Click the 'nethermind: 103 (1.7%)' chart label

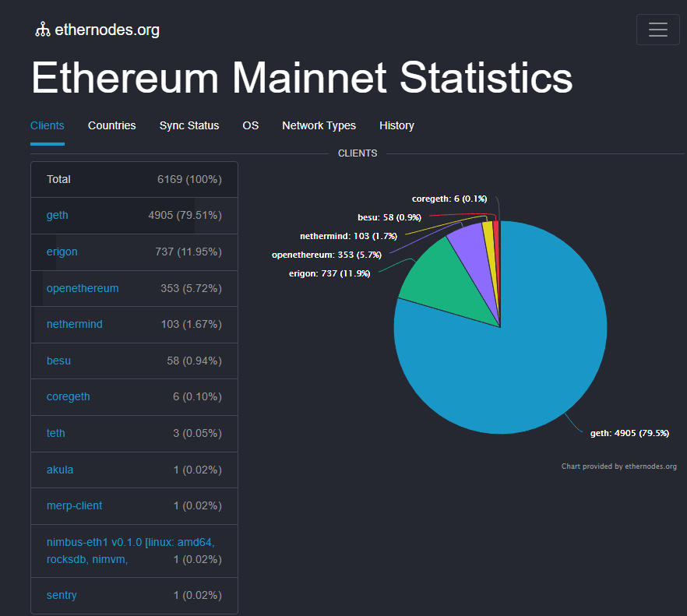[x=348, y=236]
